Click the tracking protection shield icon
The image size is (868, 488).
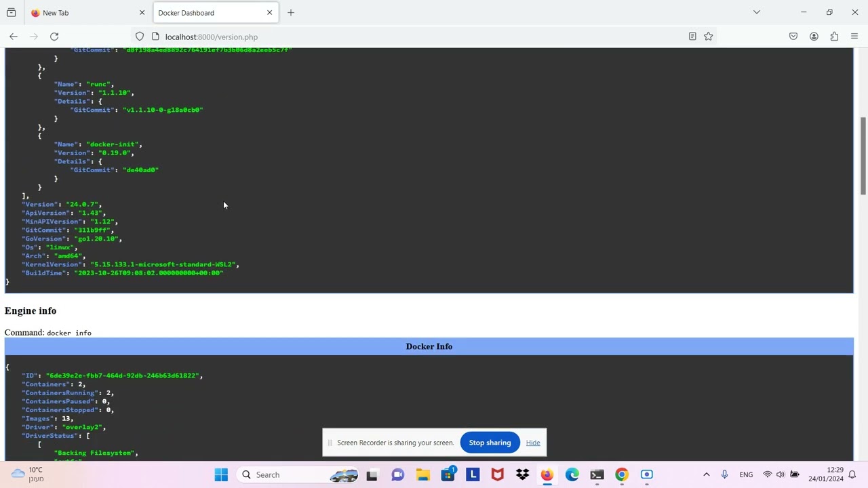[x=140, y=37]
